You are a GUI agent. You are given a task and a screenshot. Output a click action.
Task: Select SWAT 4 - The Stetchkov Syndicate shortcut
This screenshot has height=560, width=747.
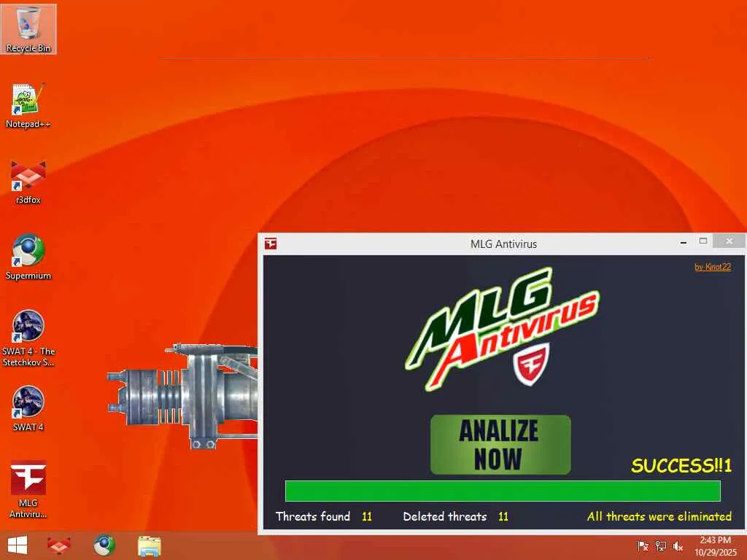click(28, 338)
